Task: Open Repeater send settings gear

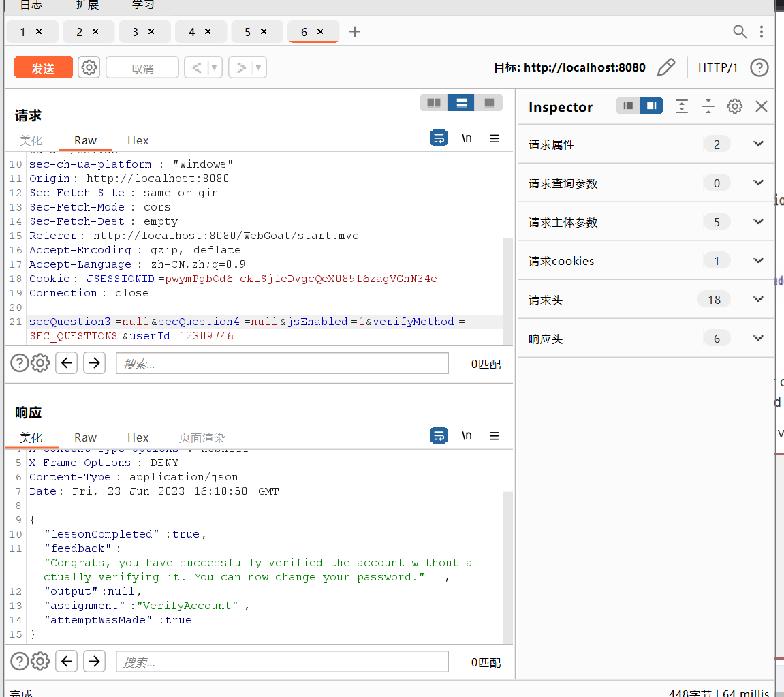Action: (x=89, y=67)
